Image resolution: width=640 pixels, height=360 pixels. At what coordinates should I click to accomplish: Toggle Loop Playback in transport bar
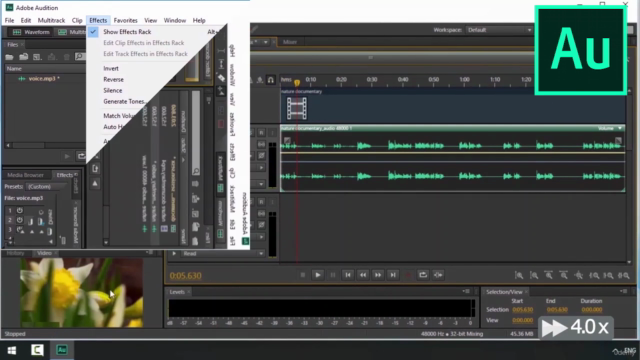click(423, 275)
